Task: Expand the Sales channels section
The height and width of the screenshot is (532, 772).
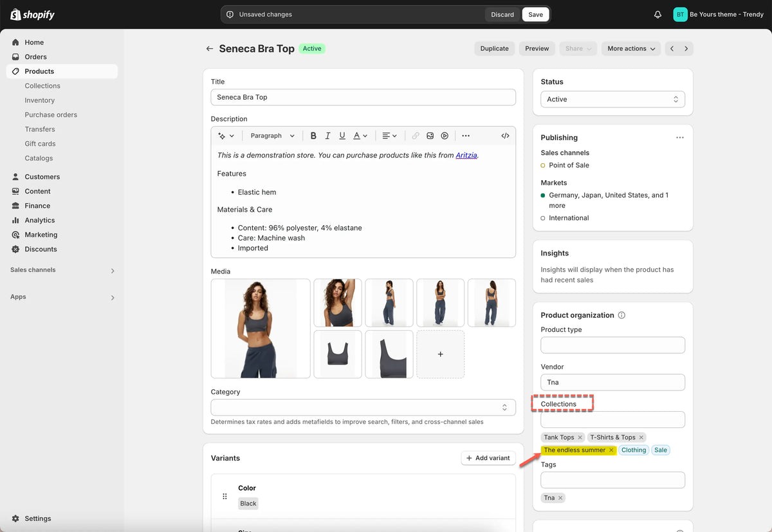Action: click(x=62, y=270)
